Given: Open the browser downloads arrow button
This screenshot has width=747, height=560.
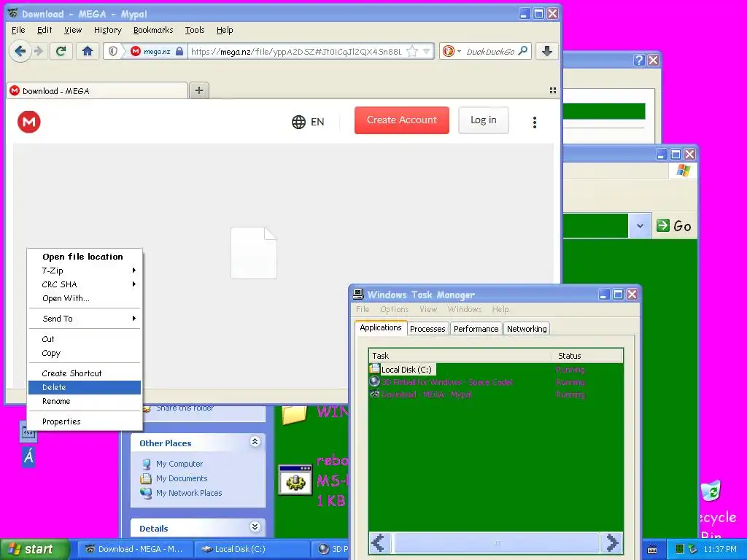Looking at the screenshot, I should [547, 51].
